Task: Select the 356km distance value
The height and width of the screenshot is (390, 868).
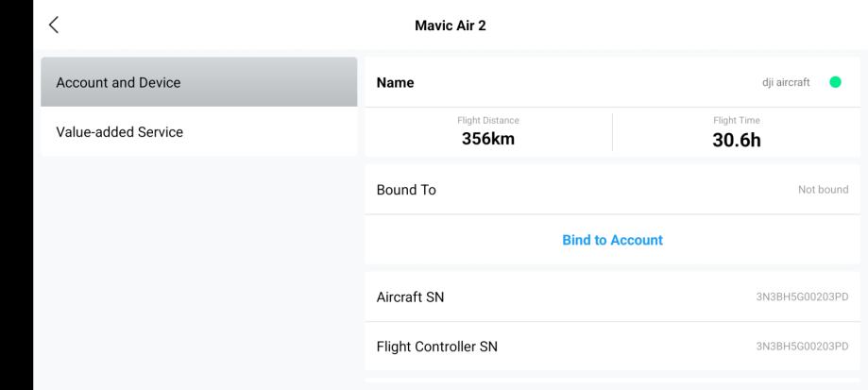Action: click(488, 138)
